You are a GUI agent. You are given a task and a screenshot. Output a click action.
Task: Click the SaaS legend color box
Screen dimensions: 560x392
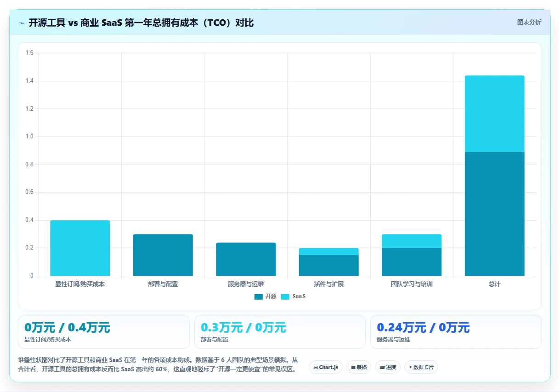(x=286, y=297)
